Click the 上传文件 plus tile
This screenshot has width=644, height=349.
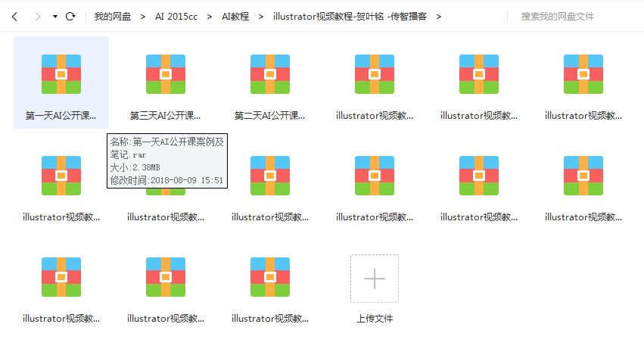tap(375, 279)
